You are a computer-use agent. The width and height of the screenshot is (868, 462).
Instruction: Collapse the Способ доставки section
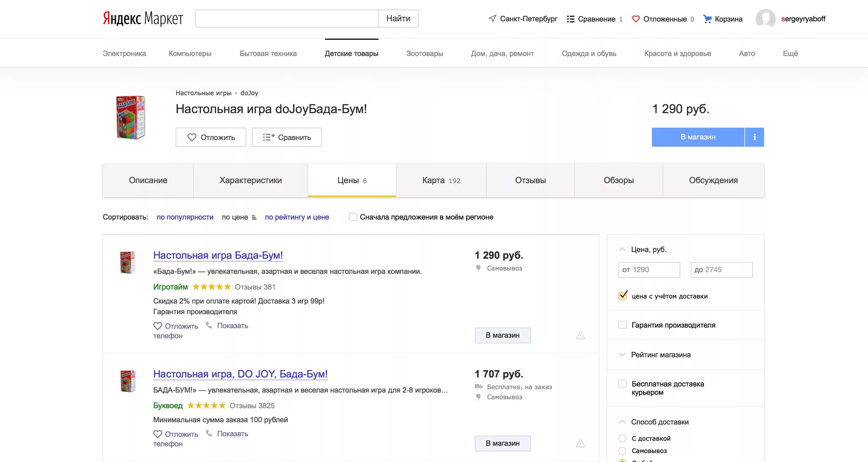click(622, 422)
